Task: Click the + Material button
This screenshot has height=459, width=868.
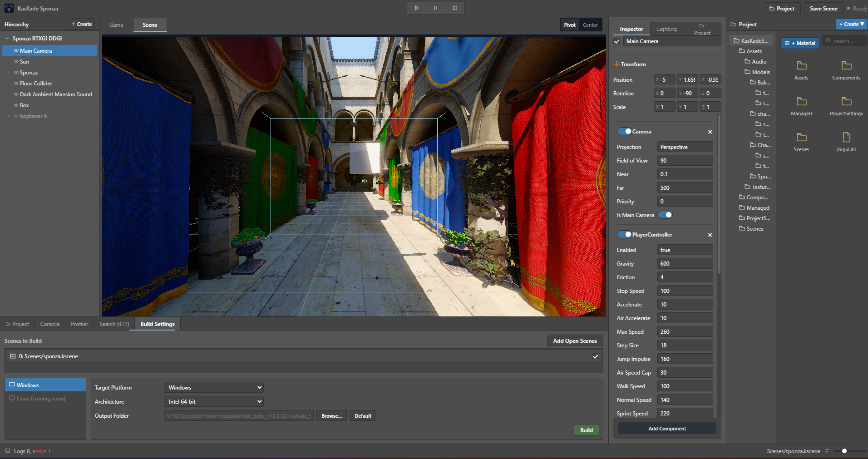Action: (800, 43)
